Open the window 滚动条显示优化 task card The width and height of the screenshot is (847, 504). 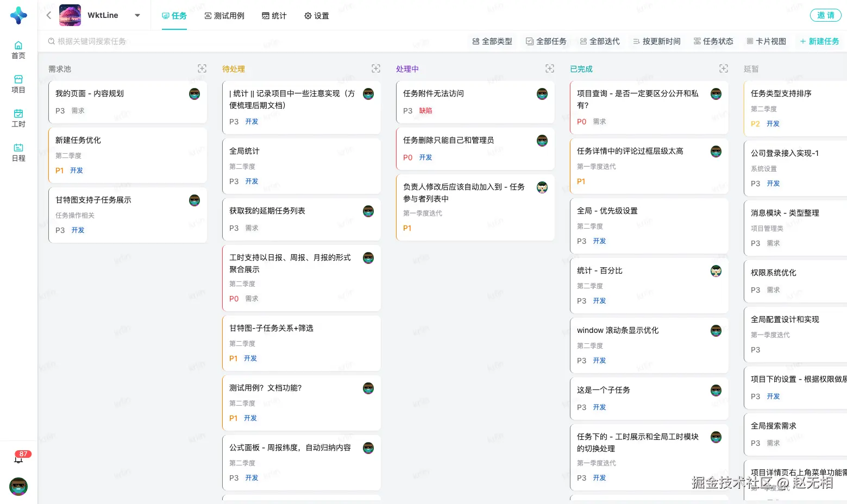coord(649,345)
